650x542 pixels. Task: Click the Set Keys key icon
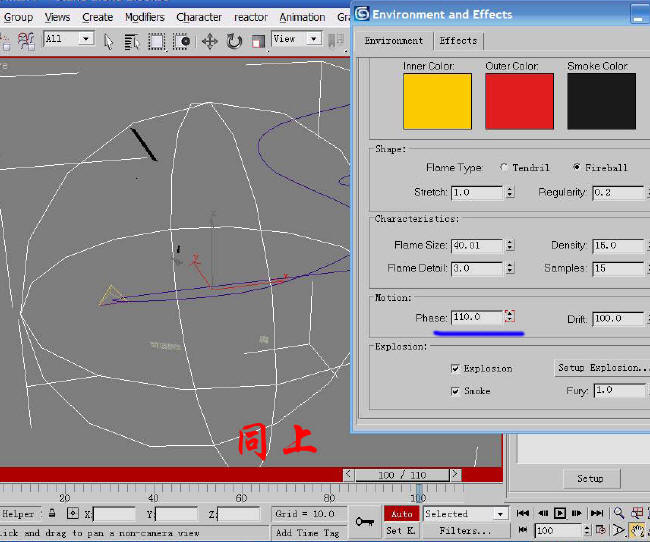[x=364, y=522]
